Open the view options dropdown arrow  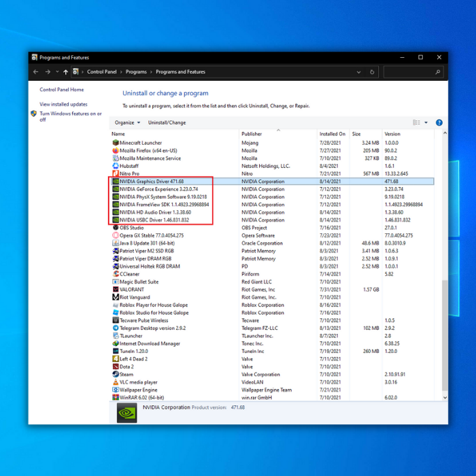426,122
